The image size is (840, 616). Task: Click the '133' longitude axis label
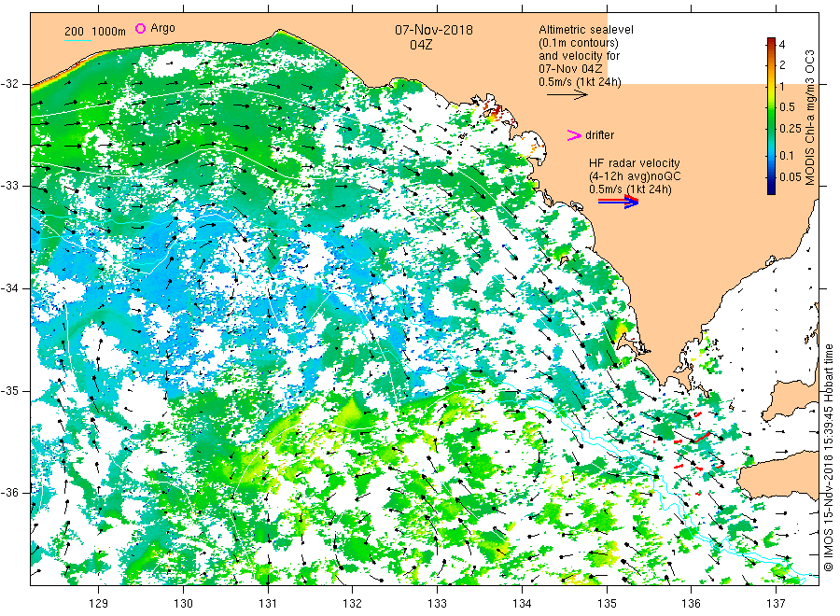437,604
